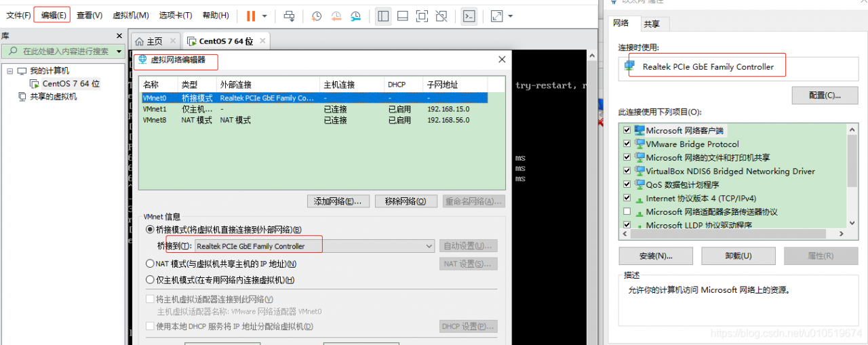
Task: Switch to the 共享 tab in properties
Action: 652,24
